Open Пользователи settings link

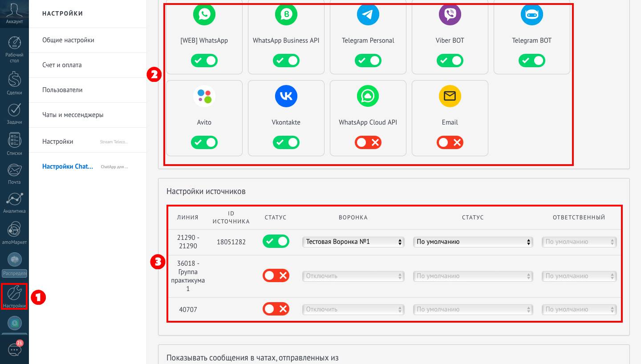tap(62, 90)
